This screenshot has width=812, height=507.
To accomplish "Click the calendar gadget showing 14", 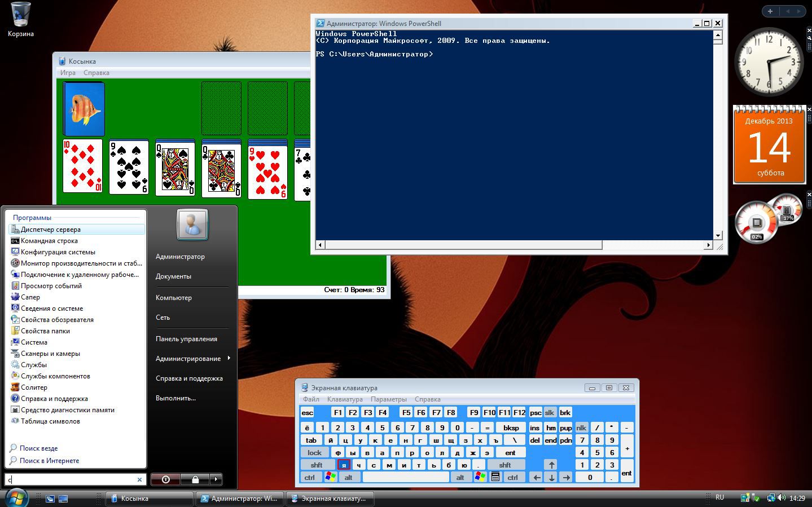I will pyautogui.click(x=769, y=144).
